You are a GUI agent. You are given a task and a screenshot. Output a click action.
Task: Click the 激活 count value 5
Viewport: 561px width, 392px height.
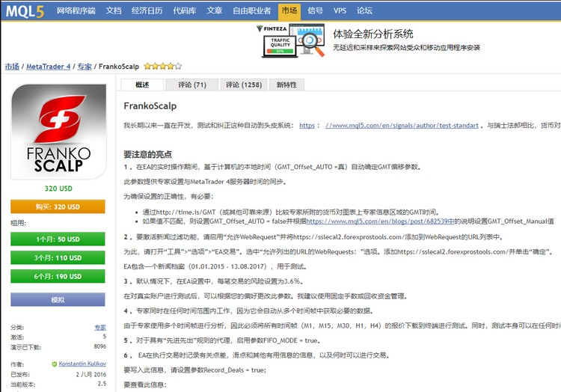click(x=105, y=337)
